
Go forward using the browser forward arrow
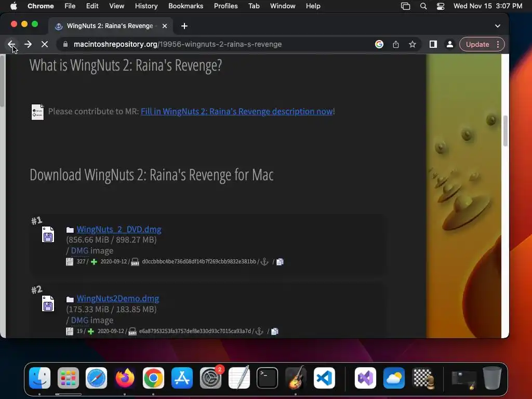(x=28, y=44)
